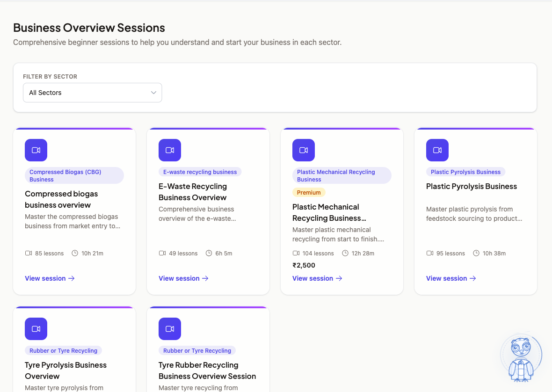Click the arrow in Plastic Mechanical View session link
This screenshot has width=552, height=392.
339,278
